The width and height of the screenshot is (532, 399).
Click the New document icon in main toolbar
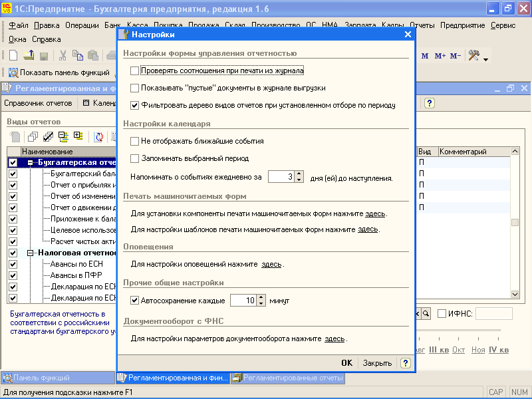pyautogui.click(x=13, y=55)
